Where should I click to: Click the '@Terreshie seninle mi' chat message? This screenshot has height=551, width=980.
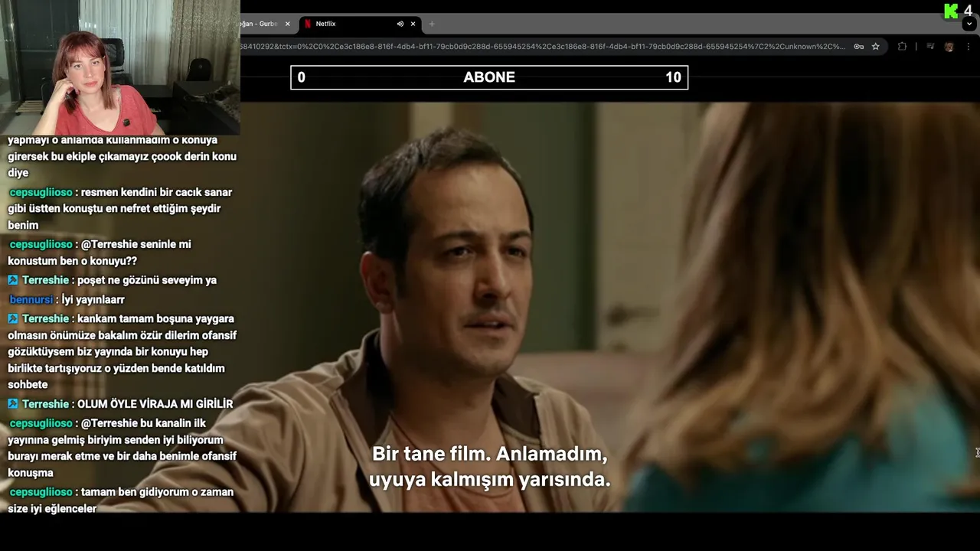[100, 253]
